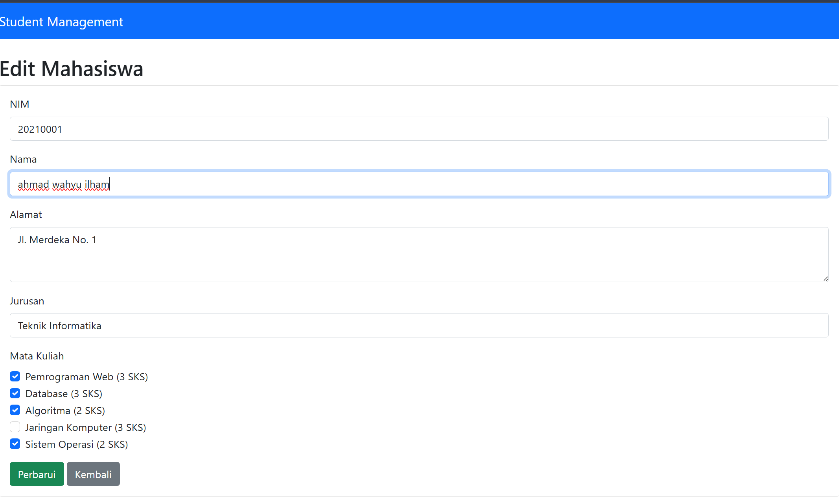Click the Alamat label text

26,214
